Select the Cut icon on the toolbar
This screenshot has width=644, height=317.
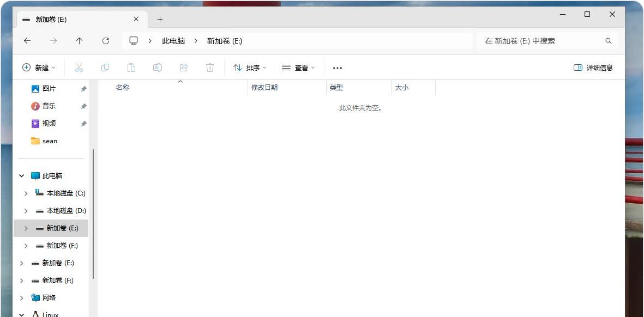[79, 67]
